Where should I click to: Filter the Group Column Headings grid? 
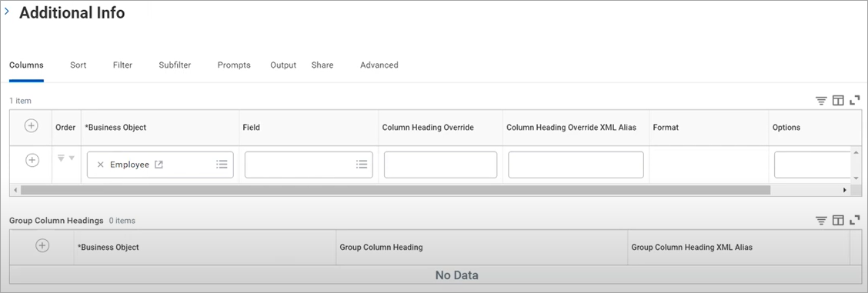[821, 221]
